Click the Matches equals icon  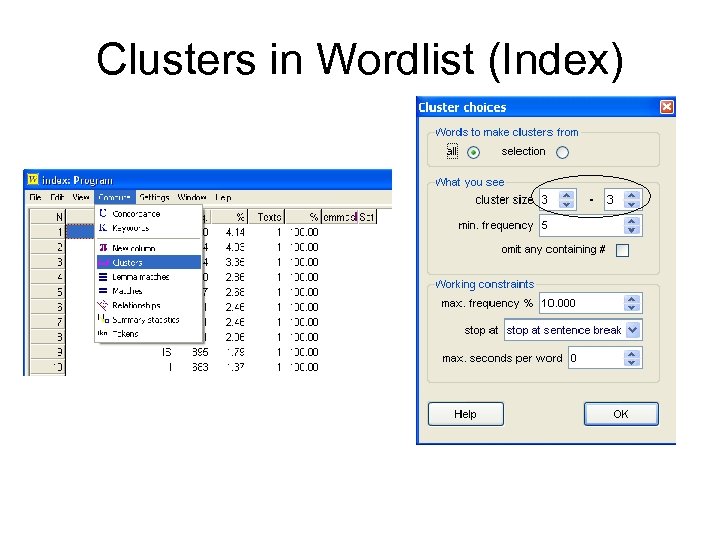103,291
